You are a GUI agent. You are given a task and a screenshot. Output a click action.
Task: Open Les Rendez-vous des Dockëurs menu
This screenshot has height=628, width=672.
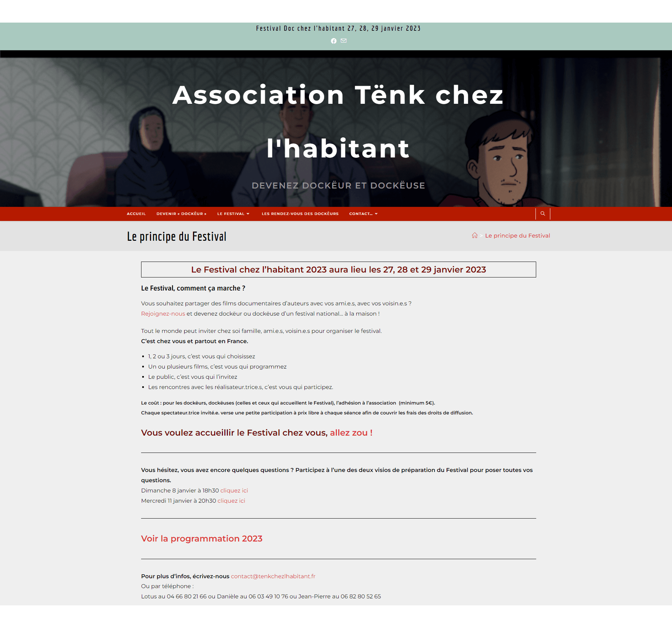tap(300, 214)
